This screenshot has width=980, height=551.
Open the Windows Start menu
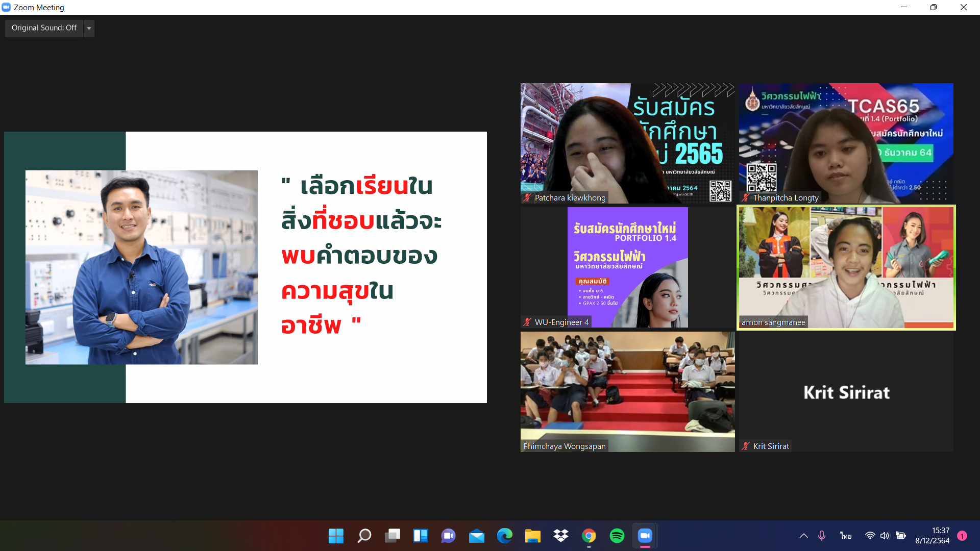pyautogui.click(x=336, y=536)
